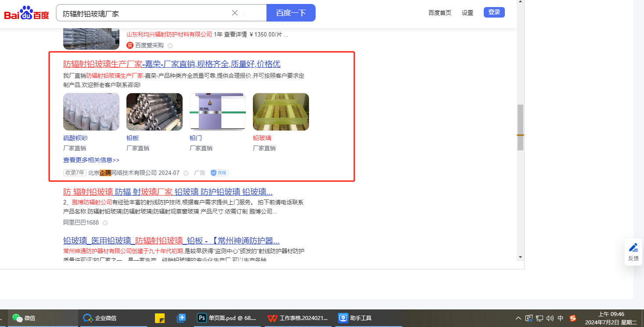
Task: Open the 铅玻璃 product link
Action: tap(262, 138)
